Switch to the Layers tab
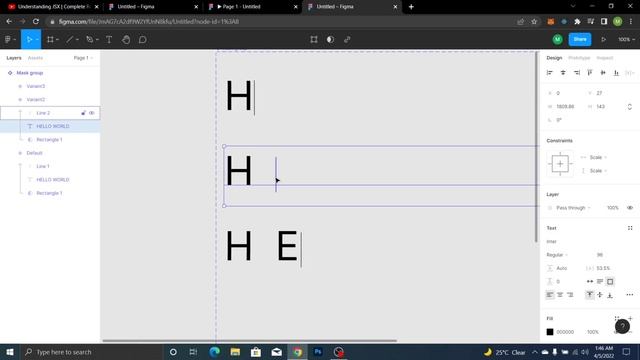This screenshot has width=640, height=360. (x=14, y=58)
